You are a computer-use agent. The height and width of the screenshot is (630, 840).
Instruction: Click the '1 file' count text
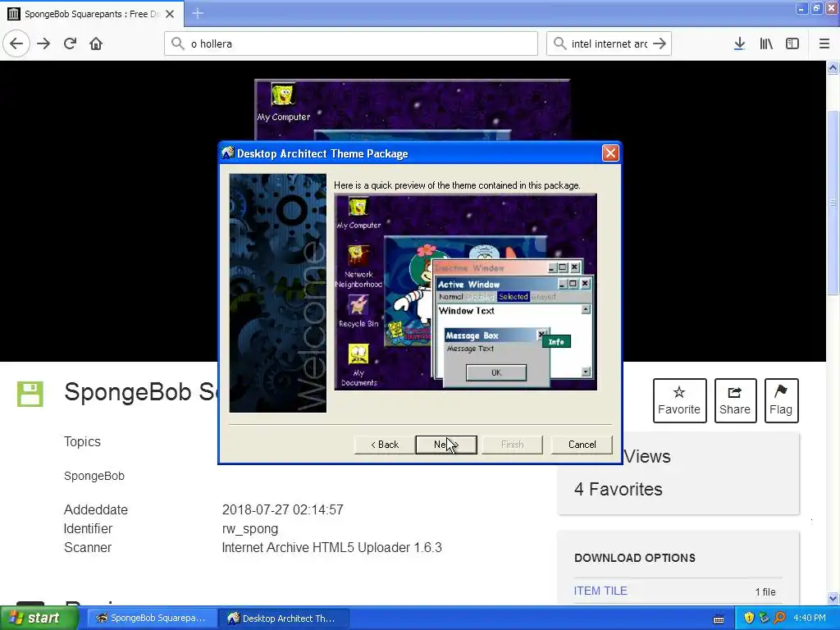click(x=765, y=591)
